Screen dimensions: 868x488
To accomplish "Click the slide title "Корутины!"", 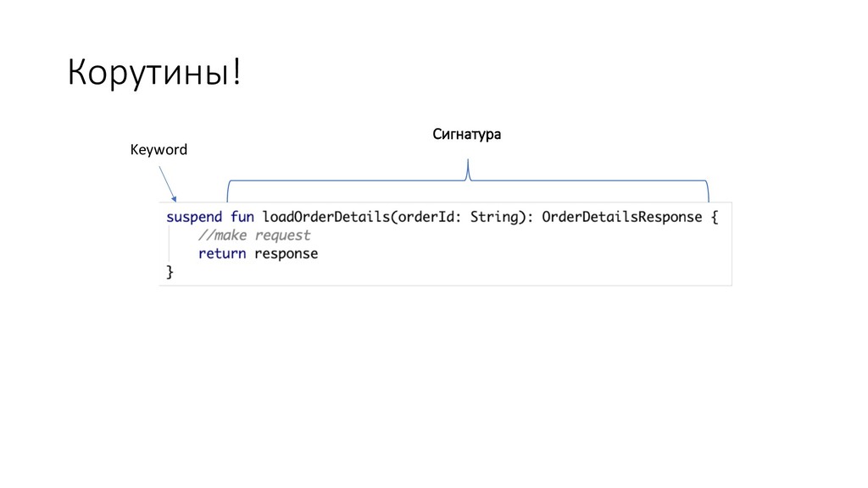I will [153, 75].
